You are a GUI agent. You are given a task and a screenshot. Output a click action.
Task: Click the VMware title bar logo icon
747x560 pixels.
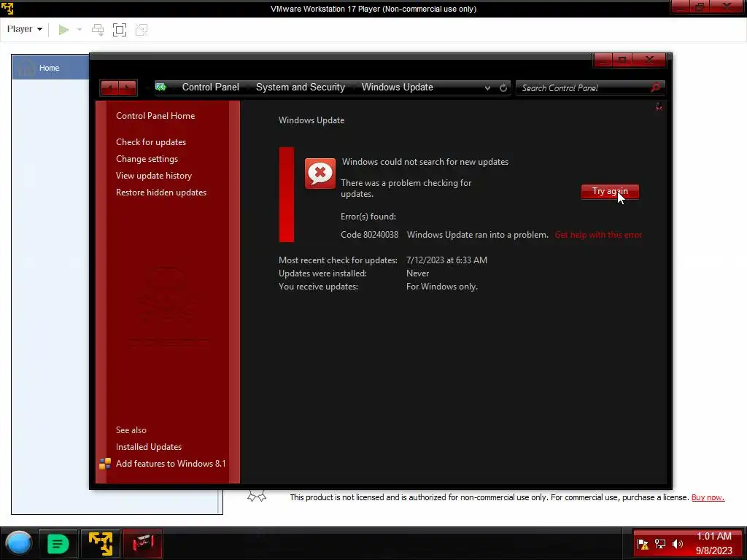pos(7,8)
